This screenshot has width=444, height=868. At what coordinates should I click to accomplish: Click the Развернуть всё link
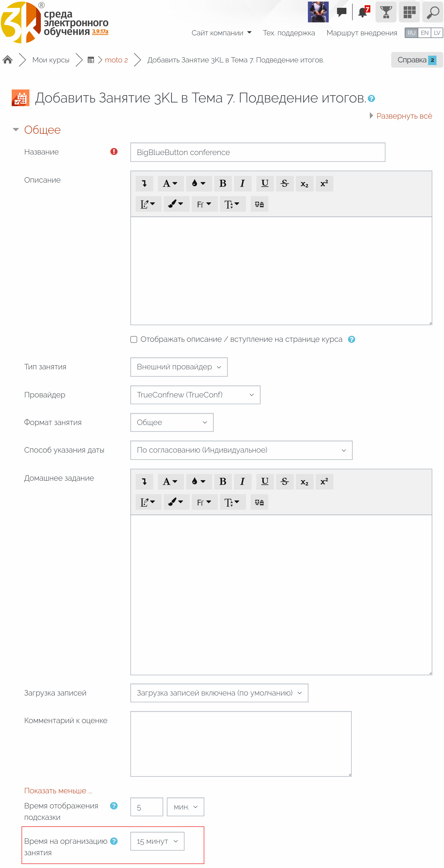point(404,116)
